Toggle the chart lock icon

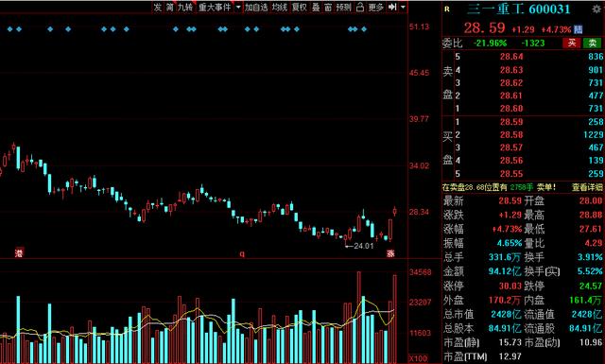coord(360,7)
